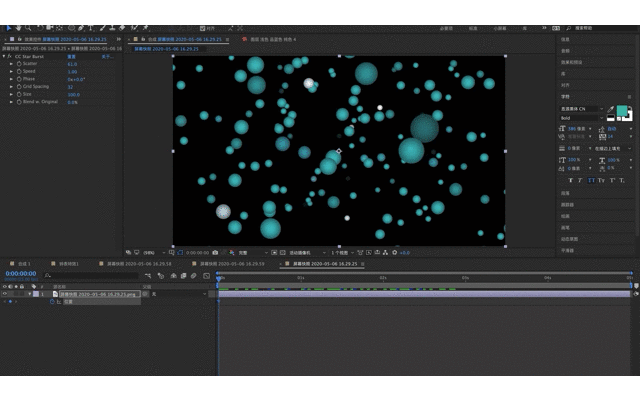Collapse the CC Star Burst effect
This screenshot has height=400, width=640.
tap(4, 56)
